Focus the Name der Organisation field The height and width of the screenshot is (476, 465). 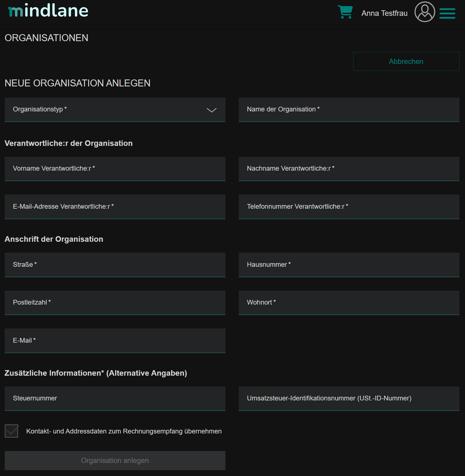coord(349,109)
